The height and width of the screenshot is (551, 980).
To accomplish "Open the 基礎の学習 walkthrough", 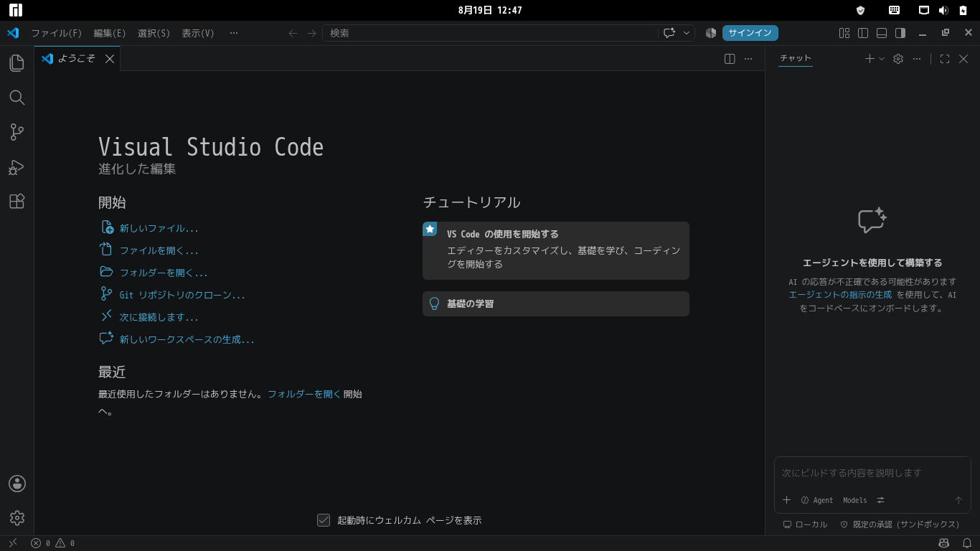I will click(556, 303).
